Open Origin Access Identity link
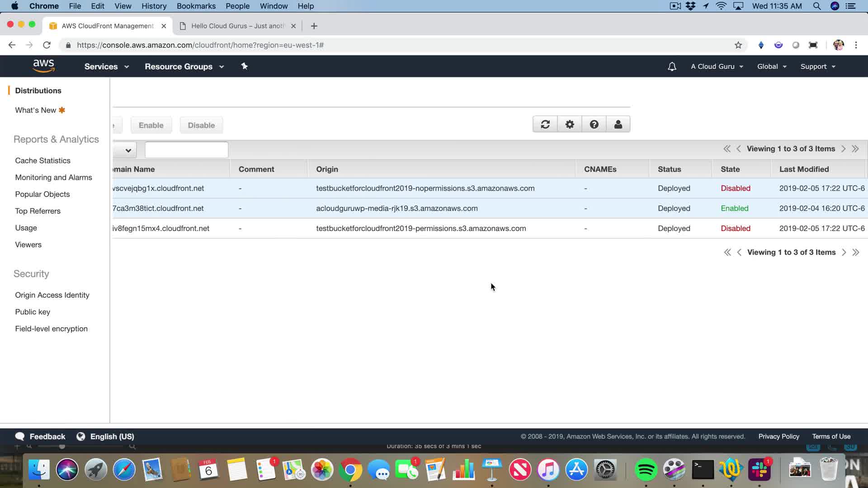868x488 pixels. [52, 295]
